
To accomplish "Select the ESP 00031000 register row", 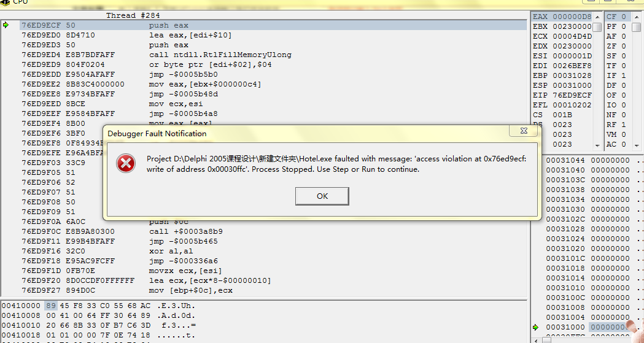I will [x=562, y=85].
